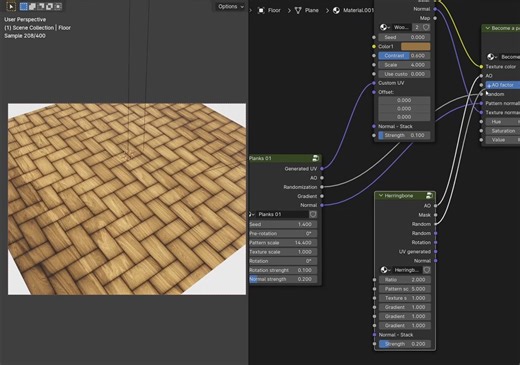Image resolution: width=520 pixels, height=365 pixels.
Task: Click the Floor object icon in breadcrumb
Action: click(x=261, y=10)
